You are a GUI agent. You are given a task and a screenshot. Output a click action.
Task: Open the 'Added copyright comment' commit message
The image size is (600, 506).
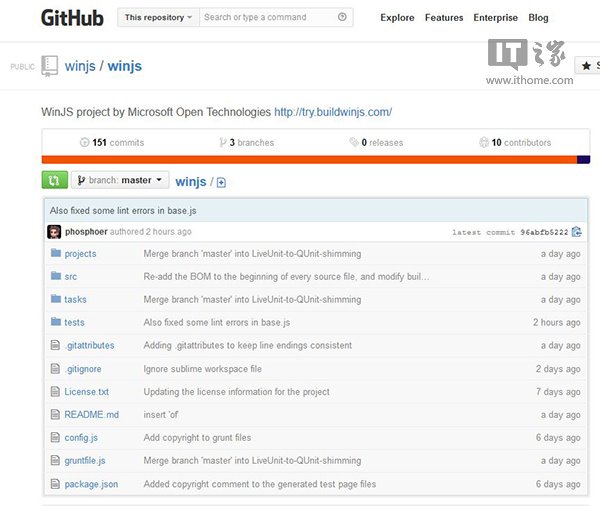point(260,484)
